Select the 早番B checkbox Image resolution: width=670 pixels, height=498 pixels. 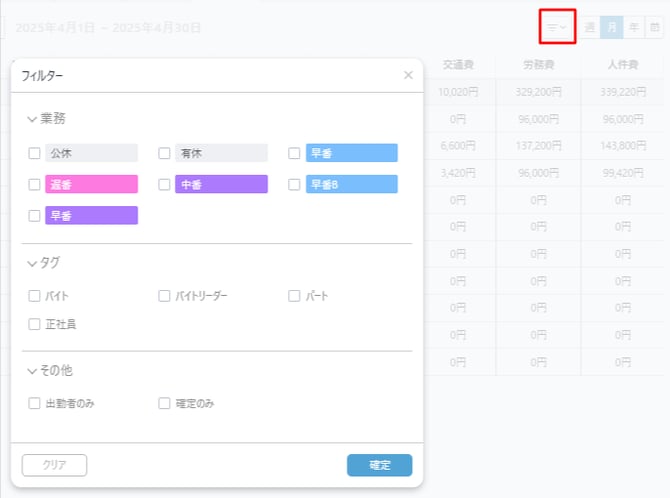coord(295,185)
